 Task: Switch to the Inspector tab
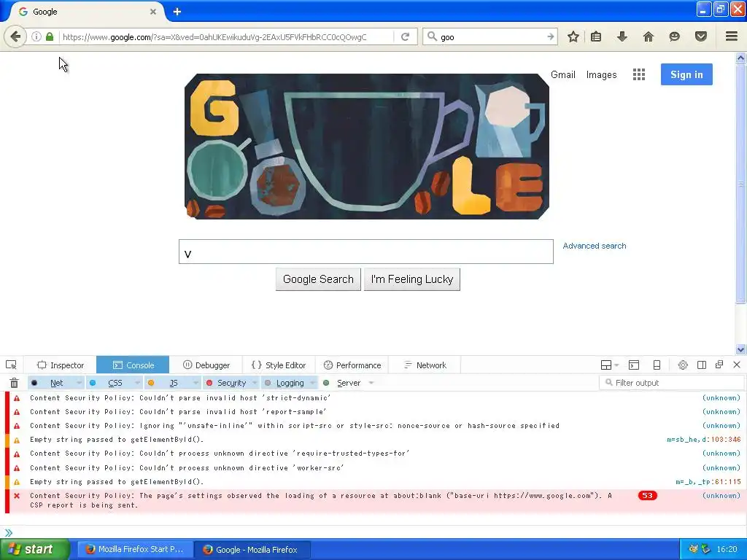[60, 365]
